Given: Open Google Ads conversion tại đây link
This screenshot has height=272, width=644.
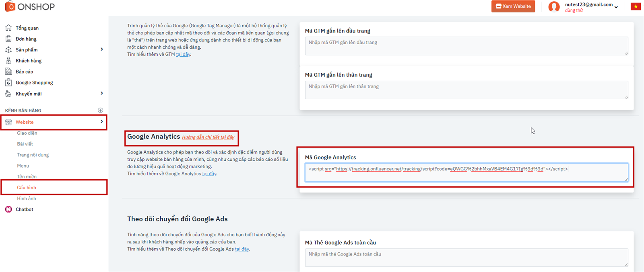Looking at the screenshot, I should point(242,249).
